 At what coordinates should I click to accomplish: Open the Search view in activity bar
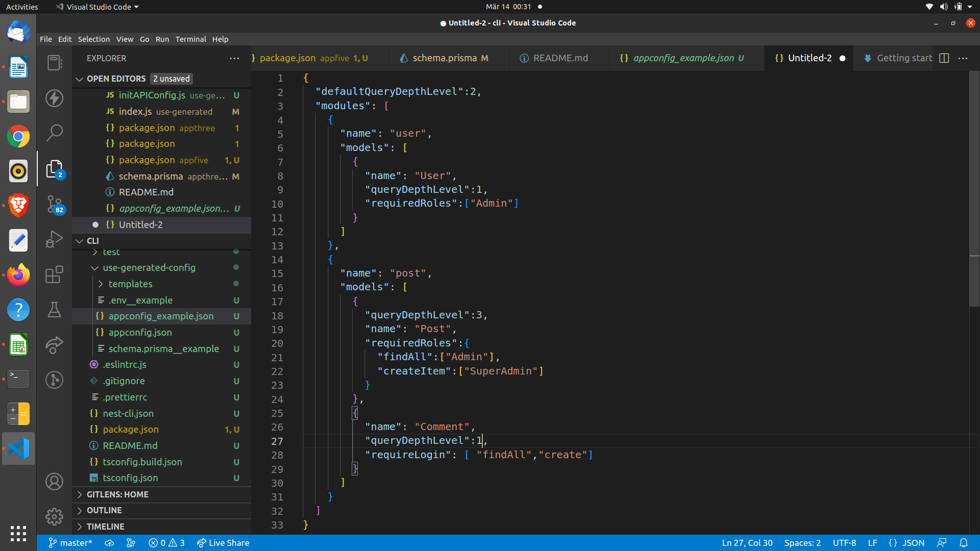coord(54,133)
